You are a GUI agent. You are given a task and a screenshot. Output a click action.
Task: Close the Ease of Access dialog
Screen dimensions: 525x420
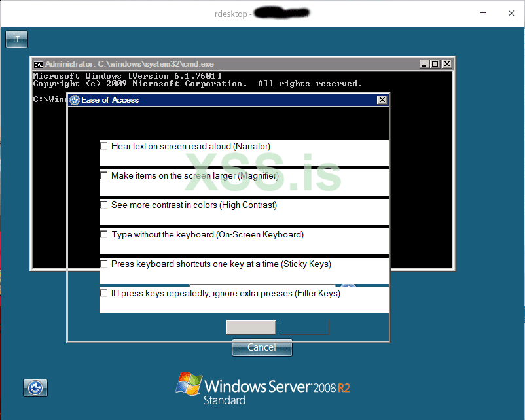(382, 100)
